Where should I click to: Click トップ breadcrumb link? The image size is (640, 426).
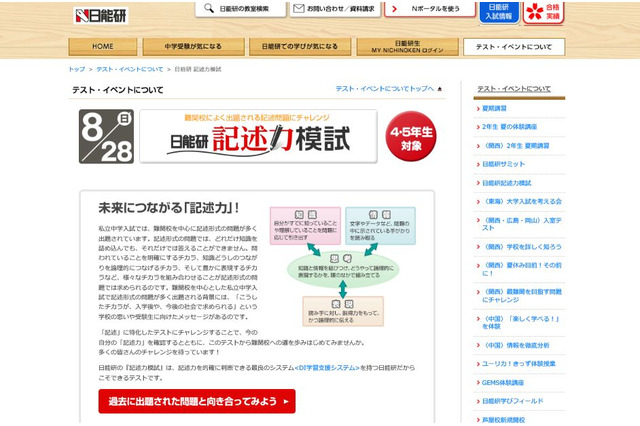77,69
